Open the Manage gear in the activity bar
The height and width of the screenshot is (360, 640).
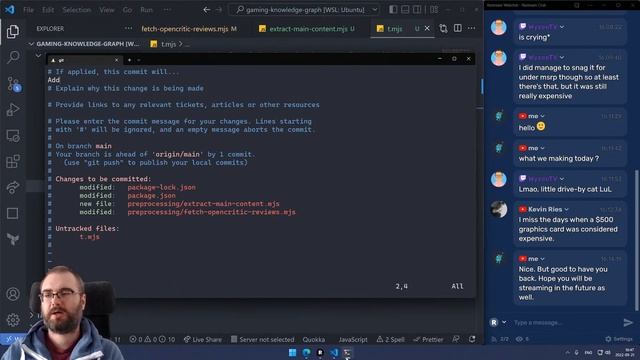[13, 320]
